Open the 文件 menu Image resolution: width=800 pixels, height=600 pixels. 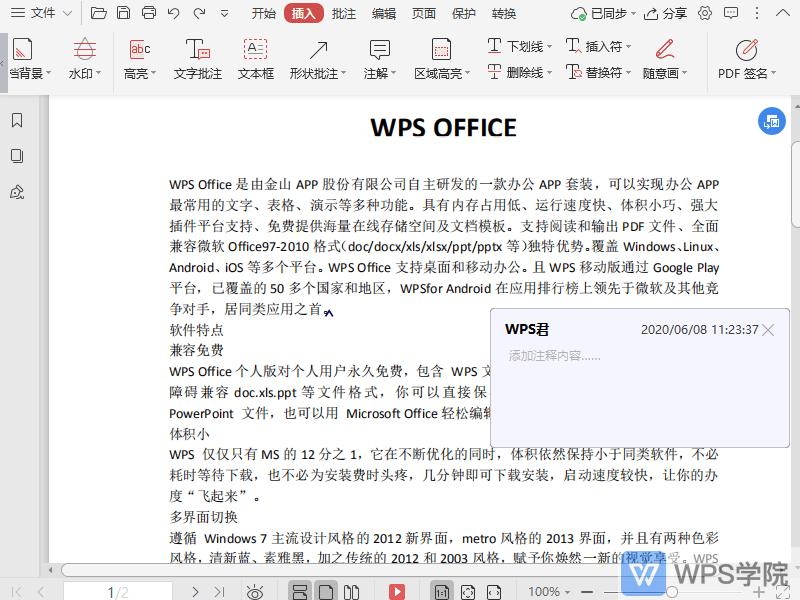point(42,14)
